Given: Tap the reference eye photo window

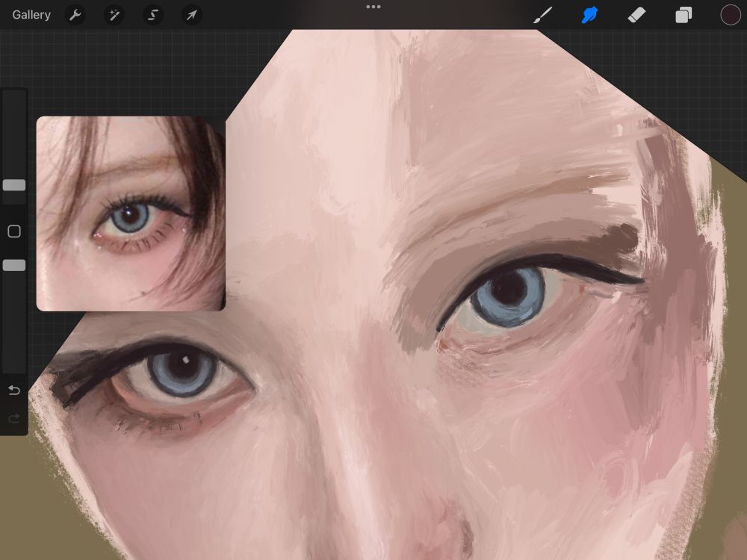Looking at the screenshot, I should tap(131, 214).
